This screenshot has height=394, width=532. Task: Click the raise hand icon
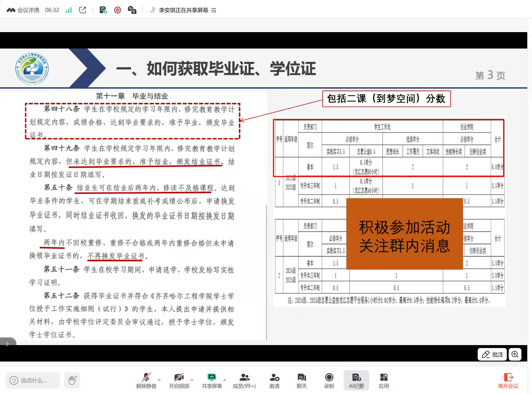(x=72, y=380)
